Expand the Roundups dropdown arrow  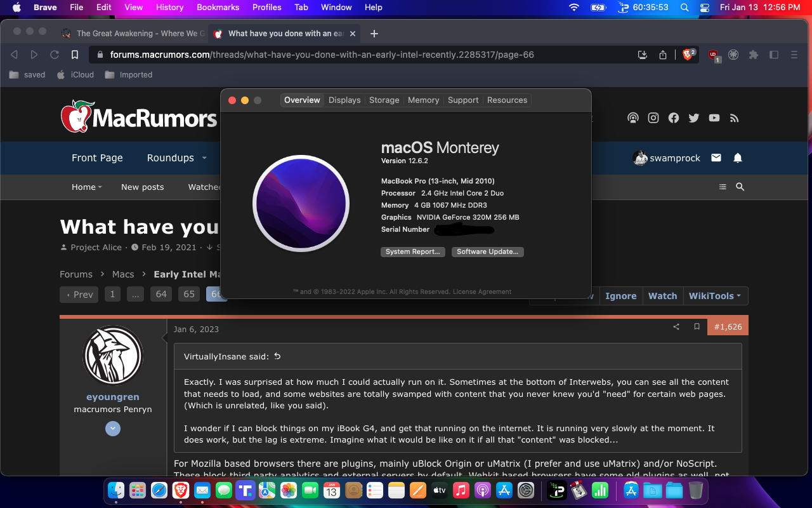[x=204, y=158]
